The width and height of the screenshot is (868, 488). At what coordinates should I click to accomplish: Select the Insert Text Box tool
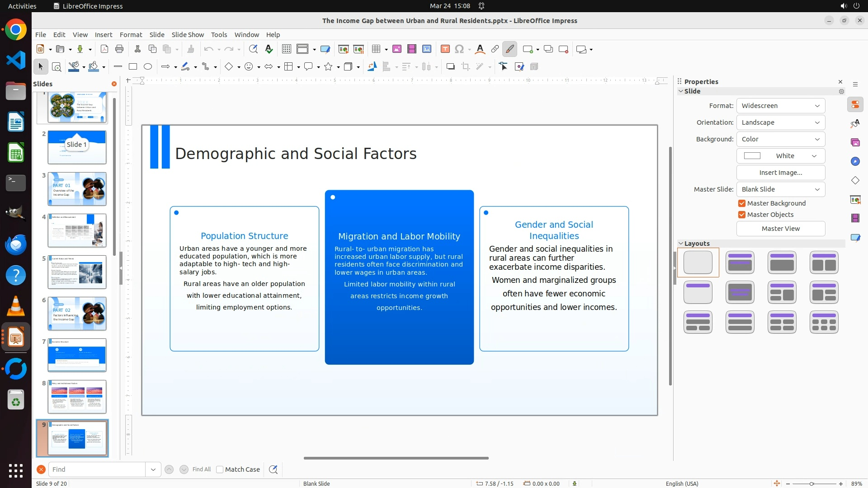pos(445,49)
